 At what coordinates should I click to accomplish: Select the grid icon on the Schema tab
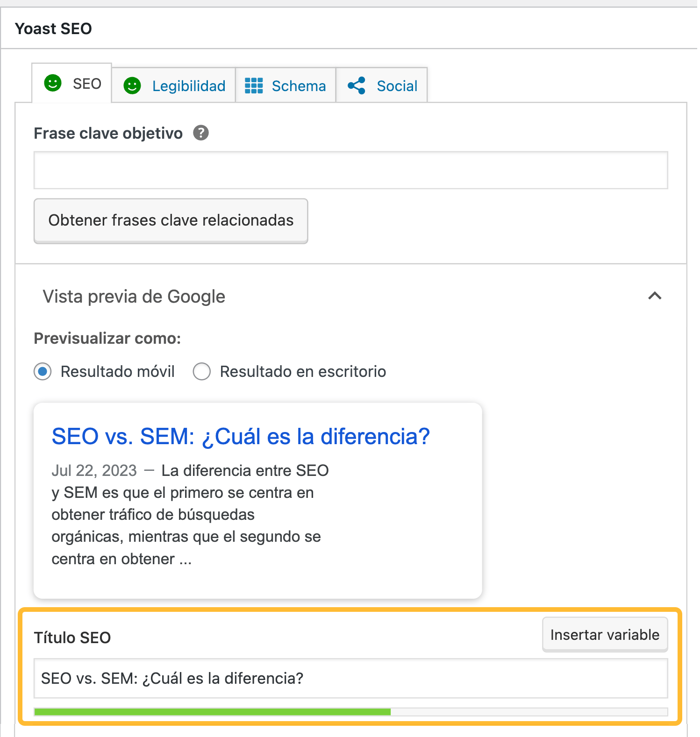point(254,85)
